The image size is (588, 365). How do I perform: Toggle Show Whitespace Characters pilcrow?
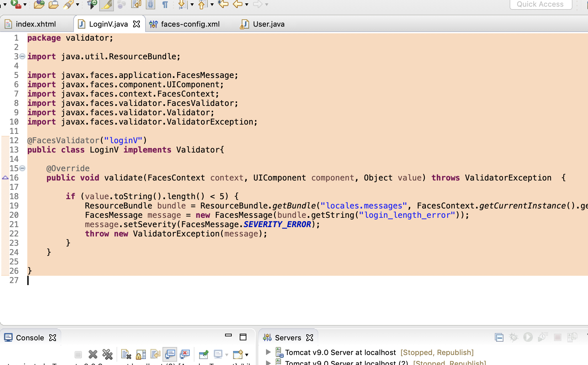point(165,4)
